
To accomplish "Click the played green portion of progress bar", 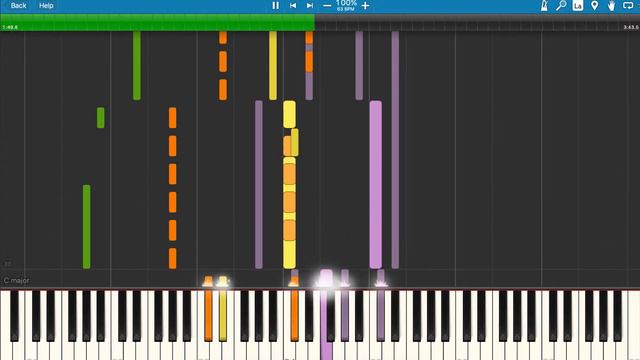I will coord(157,22).
